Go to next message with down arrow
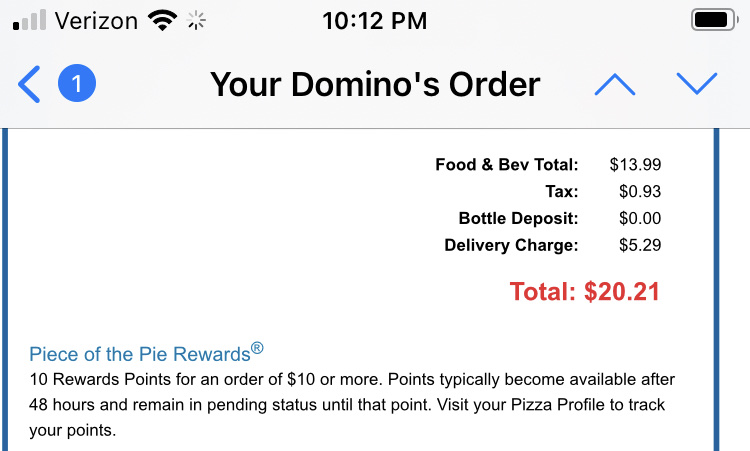750x451 pixels. (x=696, y=85)
